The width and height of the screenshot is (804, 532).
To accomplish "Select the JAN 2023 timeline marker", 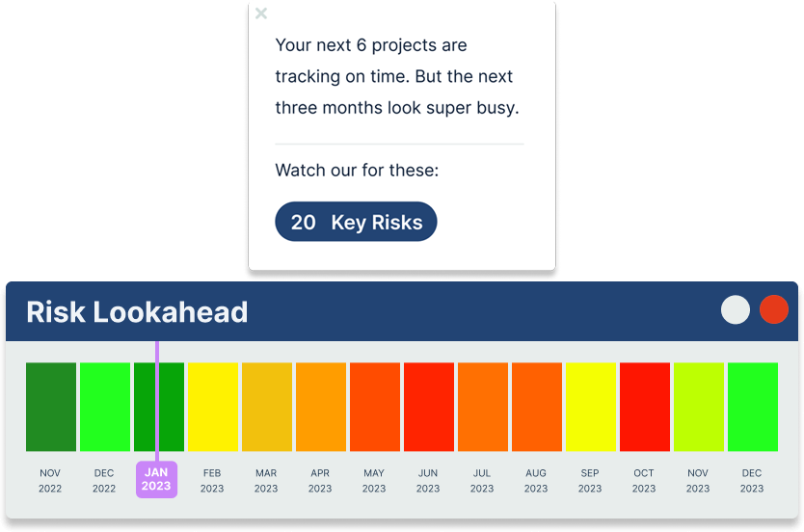I will click(156, 479).
